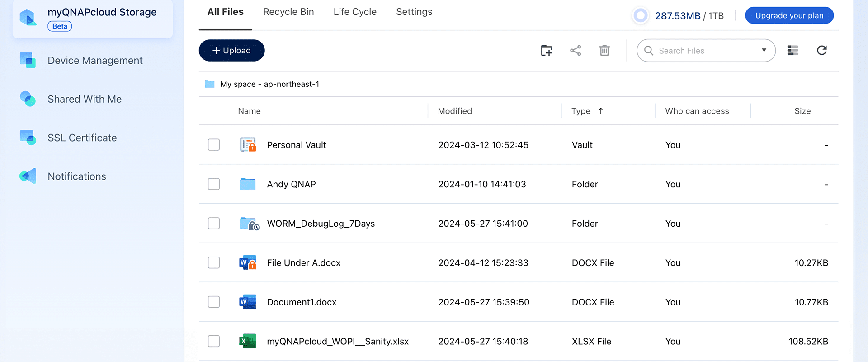Open Document1.docx file
The height and width of the screenshot is (362, 868).
point(302,302)
